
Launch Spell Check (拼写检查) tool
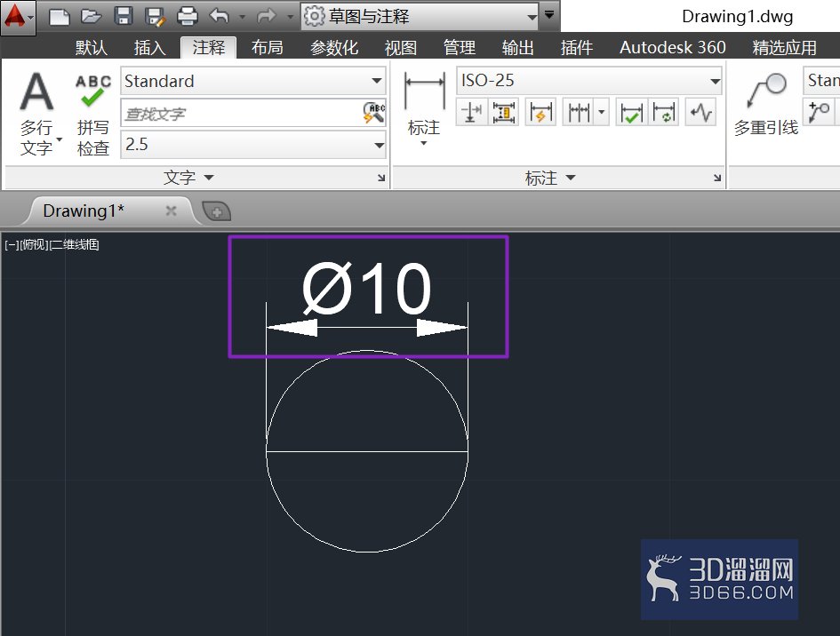pyautogui.click(x=93, y=115)
